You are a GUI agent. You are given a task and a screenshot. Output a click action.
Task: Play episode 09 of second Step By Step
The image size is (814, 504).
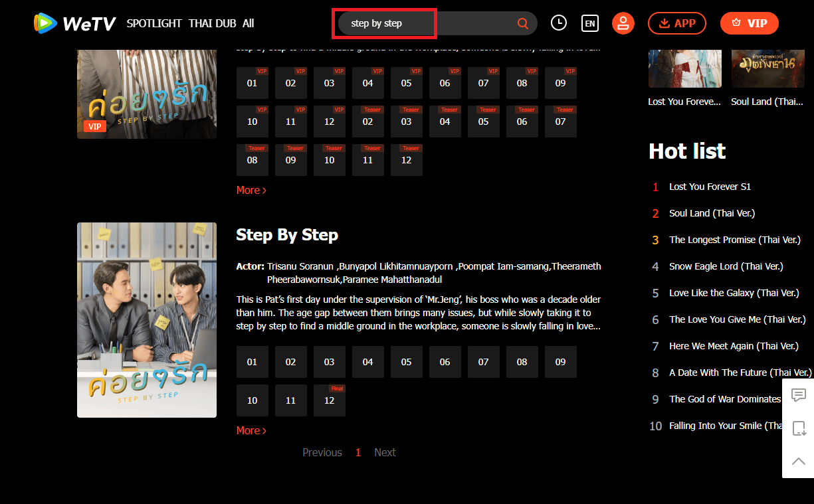561,362
